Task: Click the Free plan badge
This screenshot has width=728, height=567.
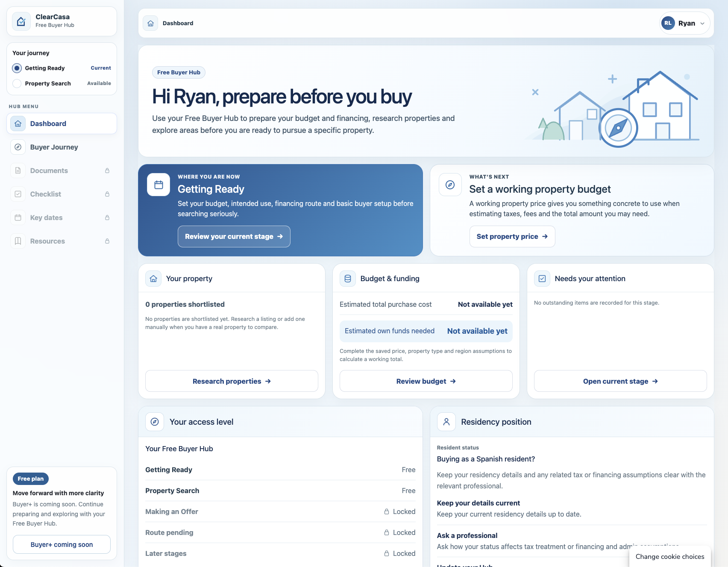Action: [31, 479]
